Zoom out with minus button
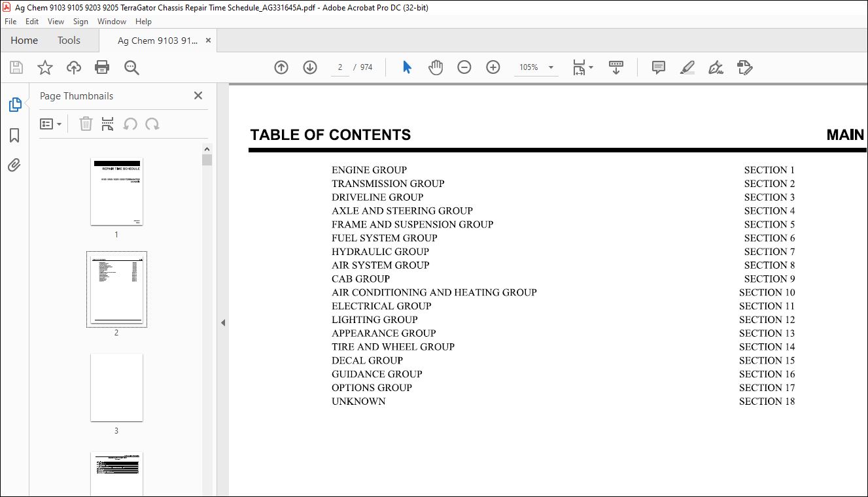The height and width of the screenshot is (497, 868). coord(464,67)
